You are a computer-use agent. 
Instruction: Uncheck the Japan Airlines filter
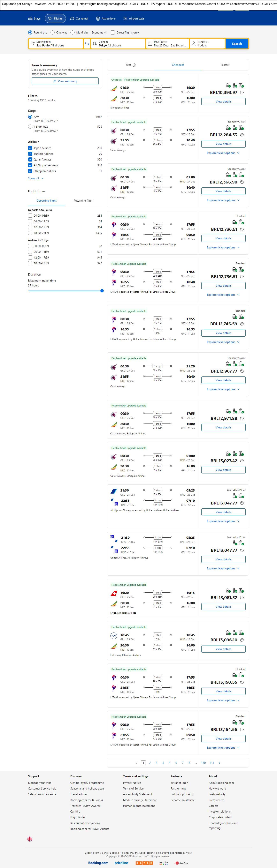point(30,148)
